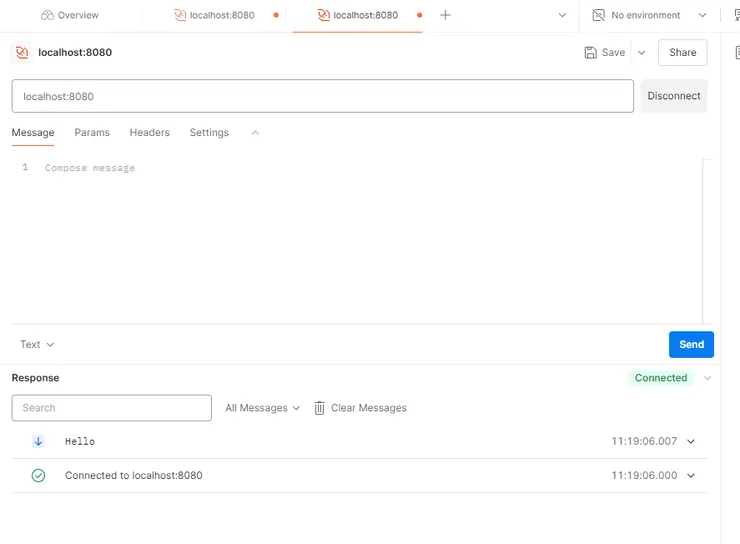Switch to the Headers tab

tap(150, 132)
